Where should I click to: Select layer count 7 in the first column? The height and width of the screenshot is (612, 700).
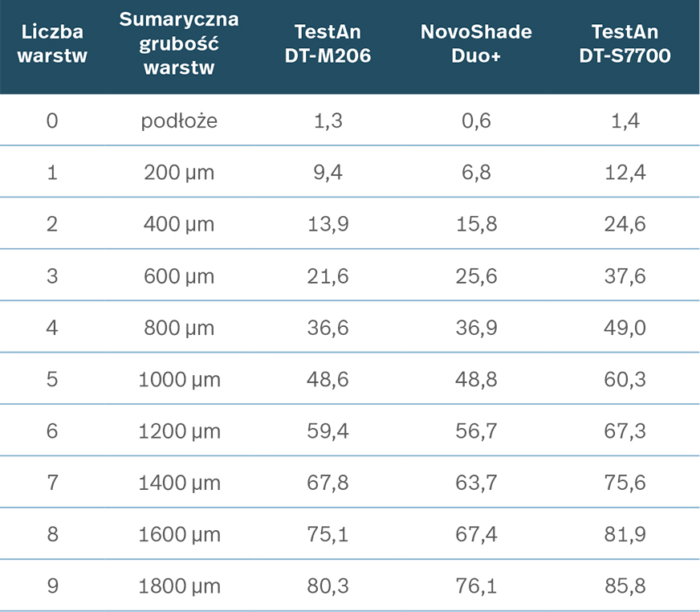click(53, 483)
